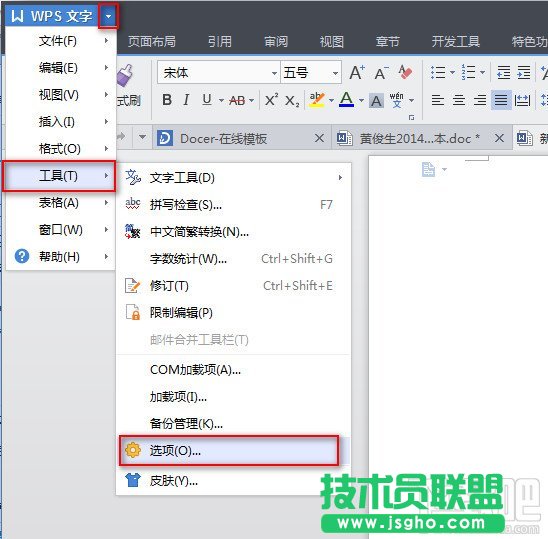Click the decrease indent icon
The image size is (548, 539).
504,72
